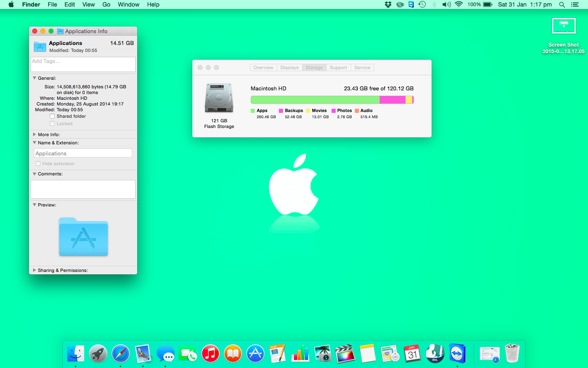The height and width of the screenshot is (368, 588).
Task: Open the Window menu
Action: click(129, 4)
